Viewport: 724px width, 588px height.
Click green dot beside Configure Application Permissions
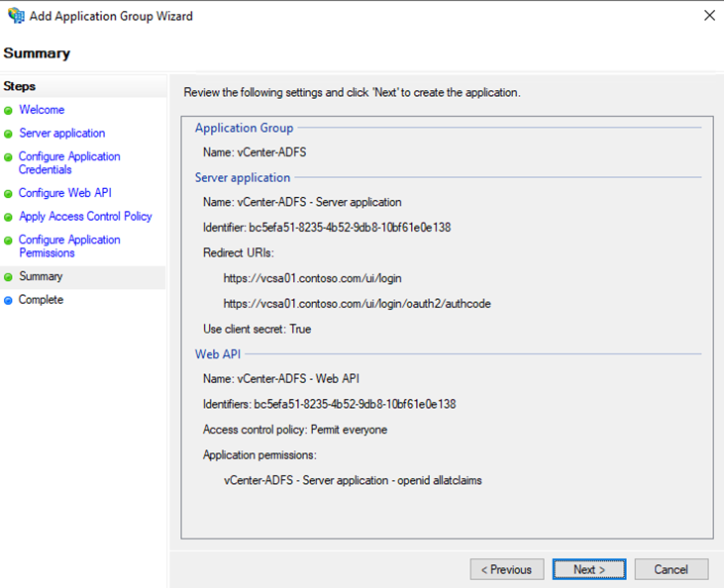tap(8, 241)
